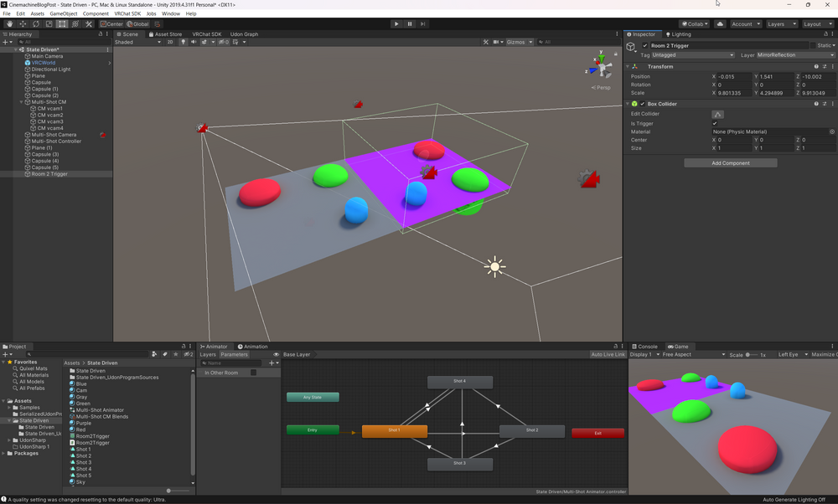Collapse the Multi-Shot CM hierarchy item

(x=23, y=102)
